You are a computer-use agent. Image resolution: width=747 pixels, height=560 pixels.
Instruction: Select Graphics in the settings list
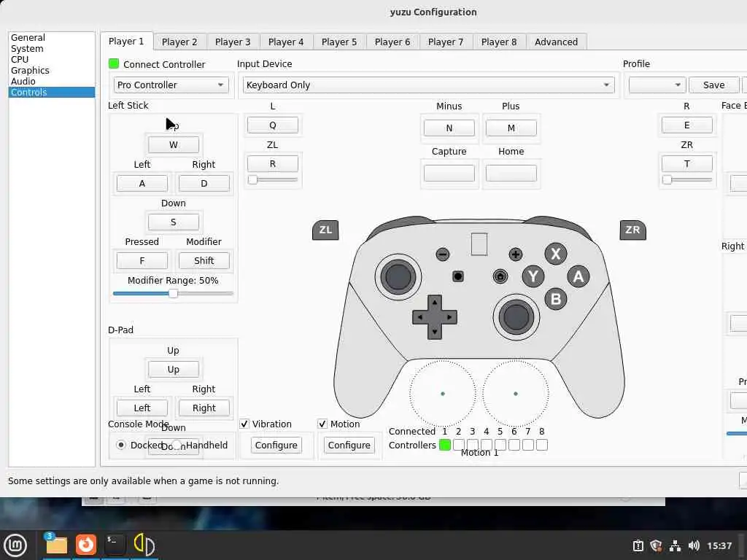(52, 71)
